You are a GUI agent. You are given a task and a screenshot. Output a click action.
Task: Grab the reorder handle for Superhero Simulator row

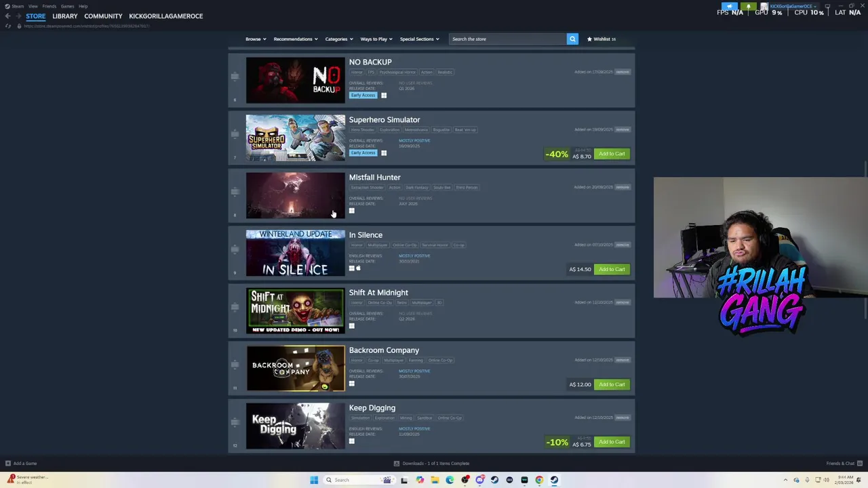(235, 134)
